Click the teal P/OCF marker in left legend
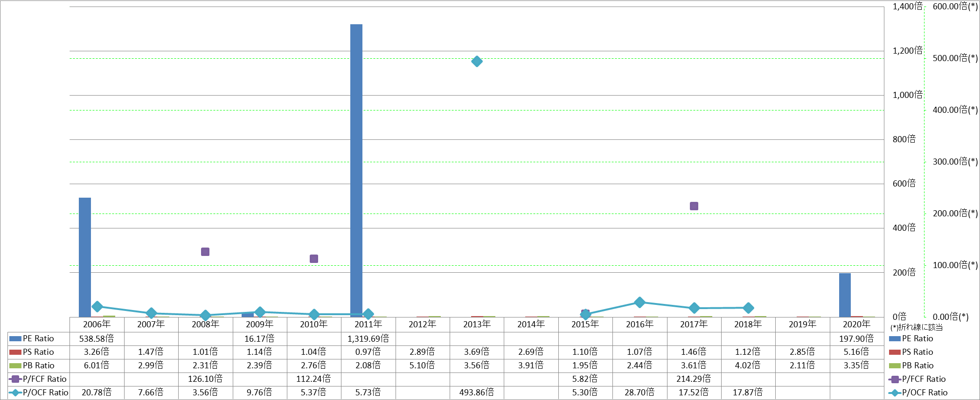Viewport: 980px width, 400px height. 15,393
